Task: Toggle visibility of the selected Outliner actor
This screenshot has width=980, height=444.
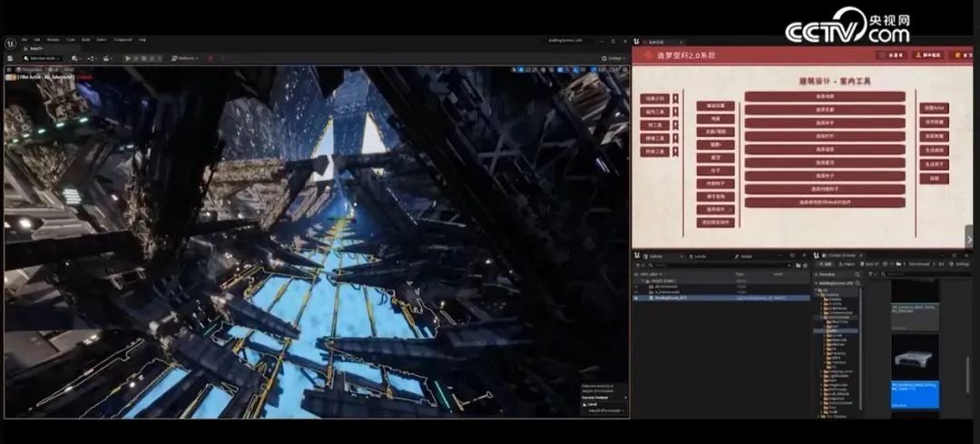Action: pos(636,297)
